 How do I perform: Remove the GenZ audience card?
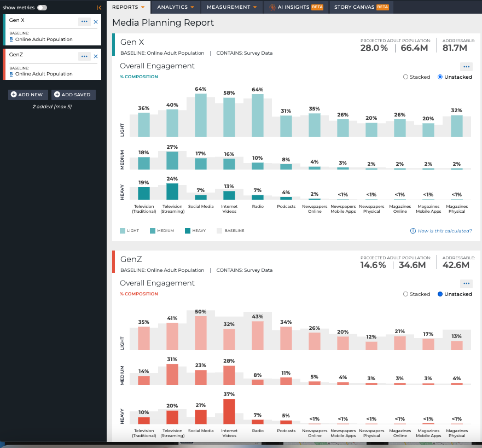(96, 56)
